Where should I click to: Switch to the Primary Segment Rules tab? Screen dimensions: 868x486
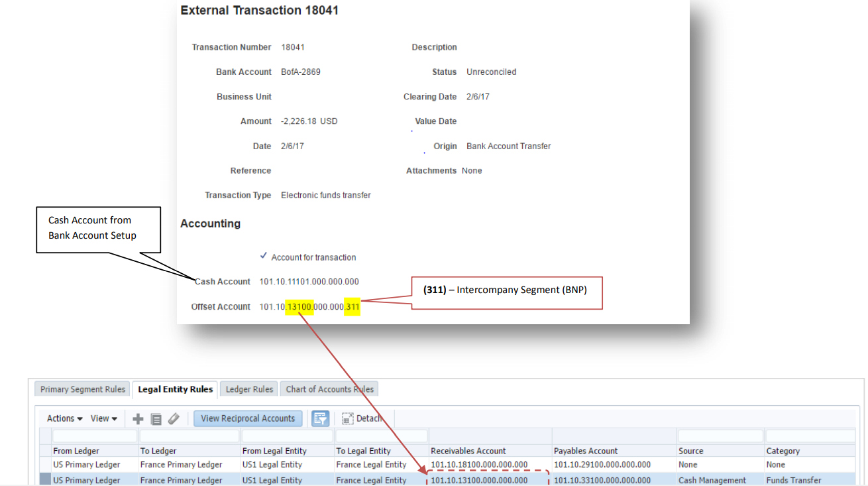[x=81, y=389]
